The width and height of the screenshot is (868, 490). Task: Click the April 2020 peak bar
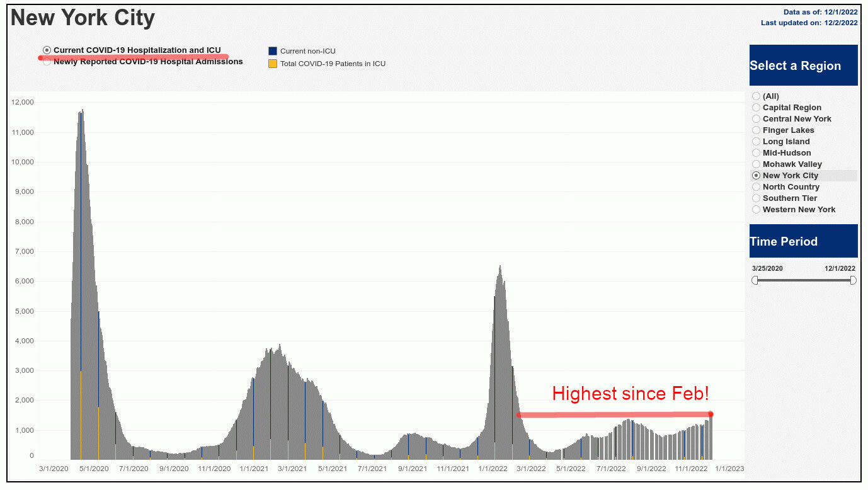tap(82, 284)
